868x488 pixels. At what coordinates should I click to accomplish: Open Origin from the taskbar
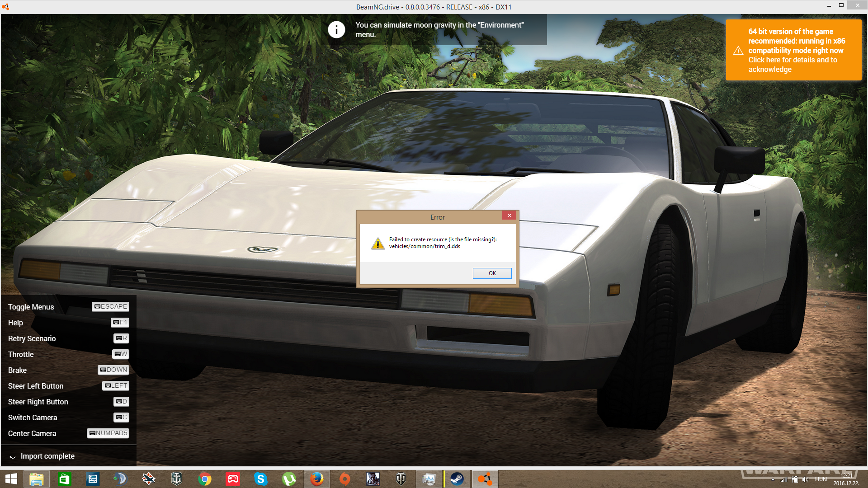(x=345, y=479)
